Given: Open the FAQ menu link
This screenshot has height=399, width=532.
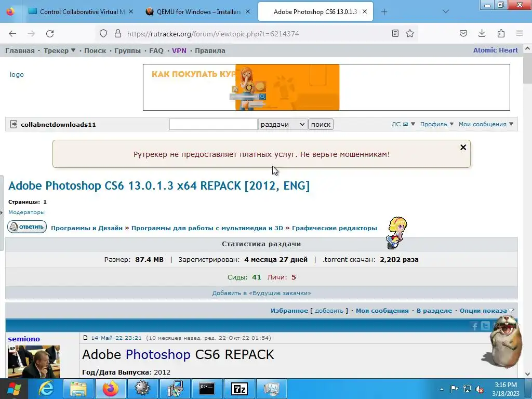Looking at the screenshot, I should pyautogui.click(x=156, y=50).
